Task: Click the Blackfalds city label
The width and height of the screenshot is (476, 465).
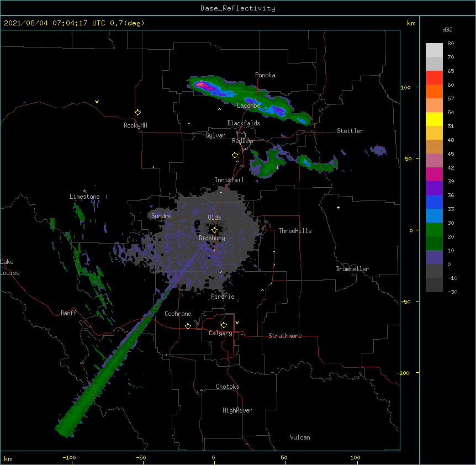Action: 244,123
